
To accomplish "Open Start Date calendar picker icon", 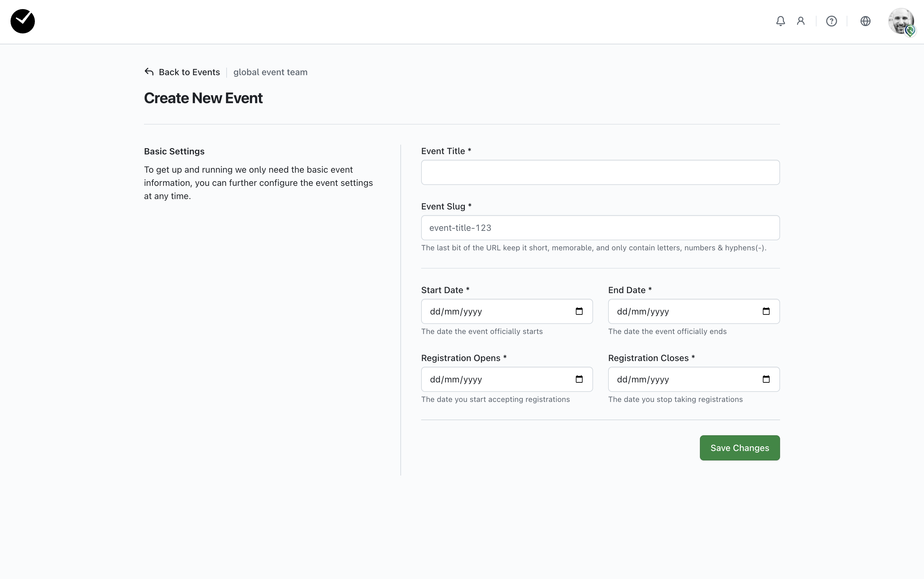I will pos(579,311).
